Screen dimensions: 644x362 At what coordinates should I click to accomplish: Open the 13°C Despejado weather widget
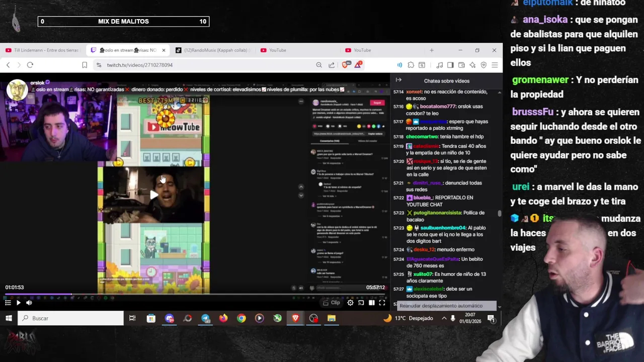coord(408,318)
